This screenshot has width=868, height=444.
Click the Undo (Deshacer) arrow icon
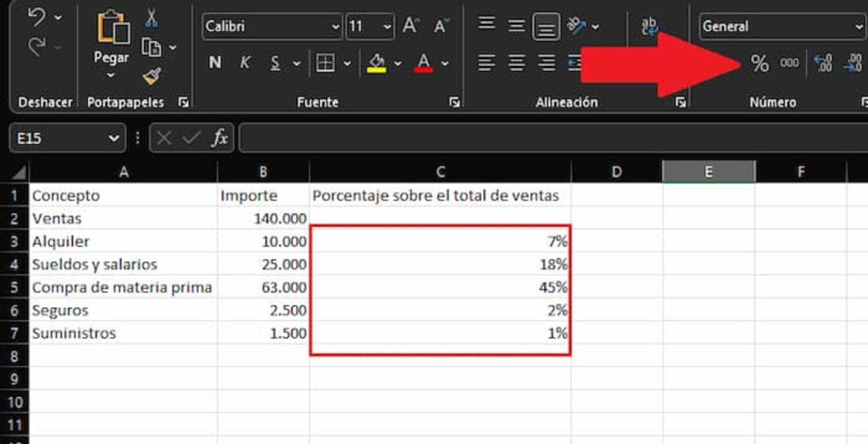coord(37,18)
